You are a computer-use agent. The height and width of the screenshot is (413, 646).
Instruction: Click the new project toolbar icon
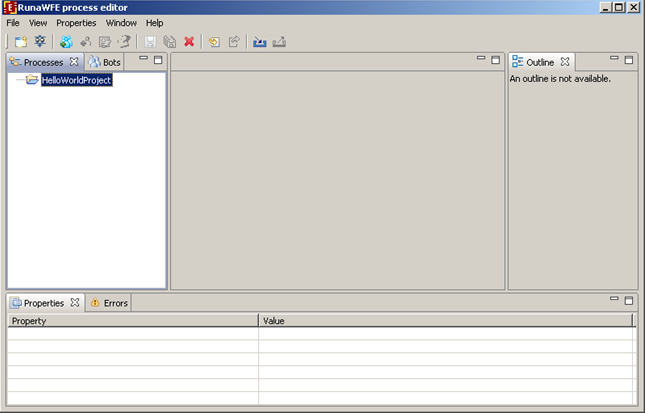[x=20, y=42]
